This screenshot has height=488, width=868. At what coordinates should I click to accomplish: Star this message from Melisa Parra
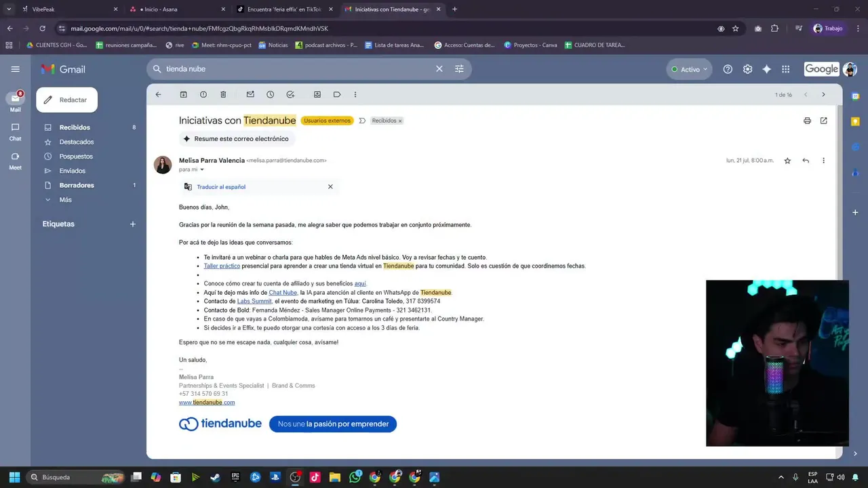(x=787, y=161)
